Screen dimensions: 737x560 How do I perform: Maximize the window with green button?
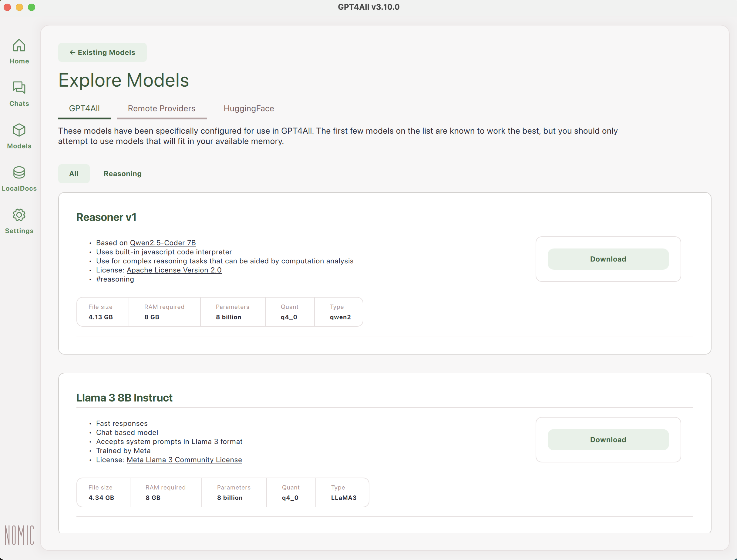31,7
